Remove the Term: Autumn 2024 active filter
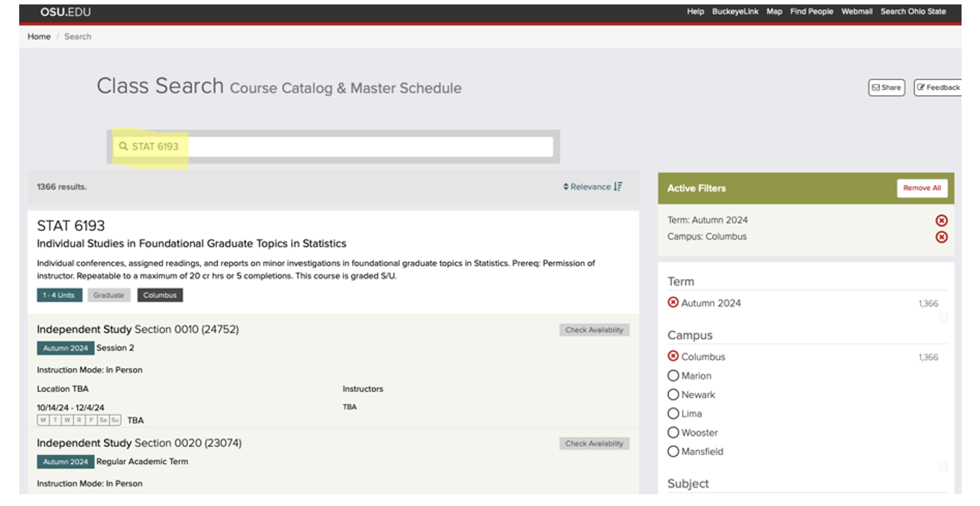The height and width of the screenshot is (506, 980). pyautogui.click(x=941, y=221)
